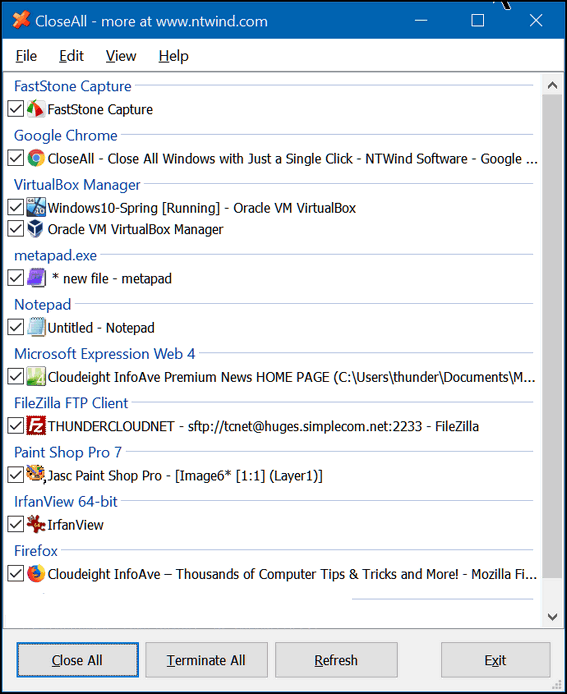Open the Help menu

point(174,56)
